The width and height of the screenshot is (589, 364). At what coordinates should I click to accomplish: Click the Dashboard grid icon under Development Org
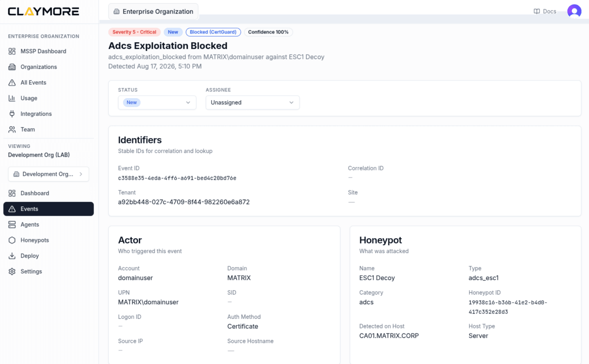(x=12, y=193)
